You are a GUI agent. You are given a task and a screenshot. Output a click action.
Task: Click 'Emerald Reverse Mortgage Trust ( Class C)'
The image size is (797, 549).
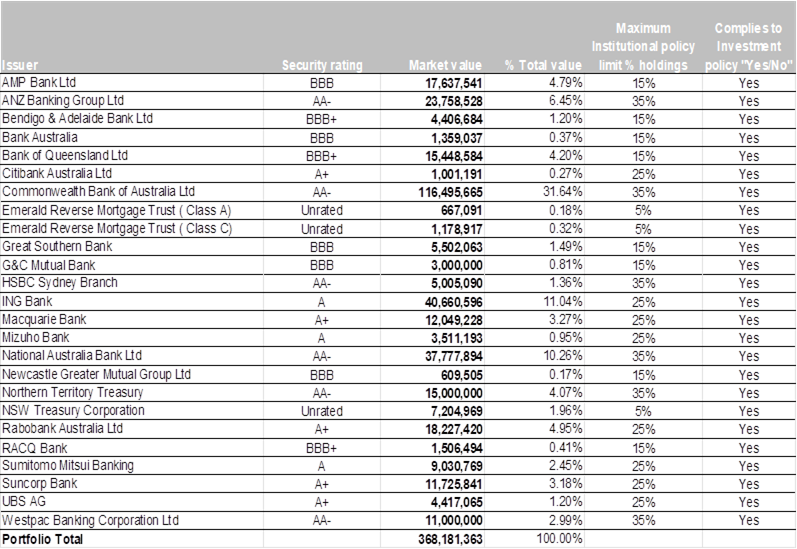117,229
